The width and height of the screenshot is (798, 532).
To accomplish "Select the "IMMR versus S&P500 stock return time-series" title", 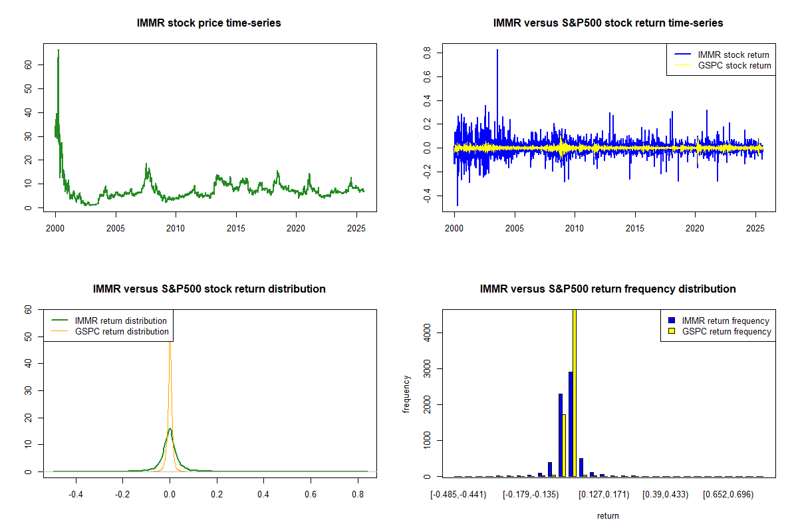I will pos(608,23).
